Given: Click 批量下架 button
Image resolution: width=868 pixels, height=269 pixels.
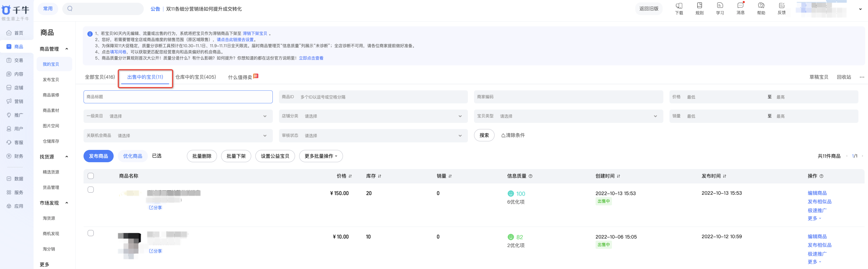Looking at the screenshot, I should pos(236,156).
